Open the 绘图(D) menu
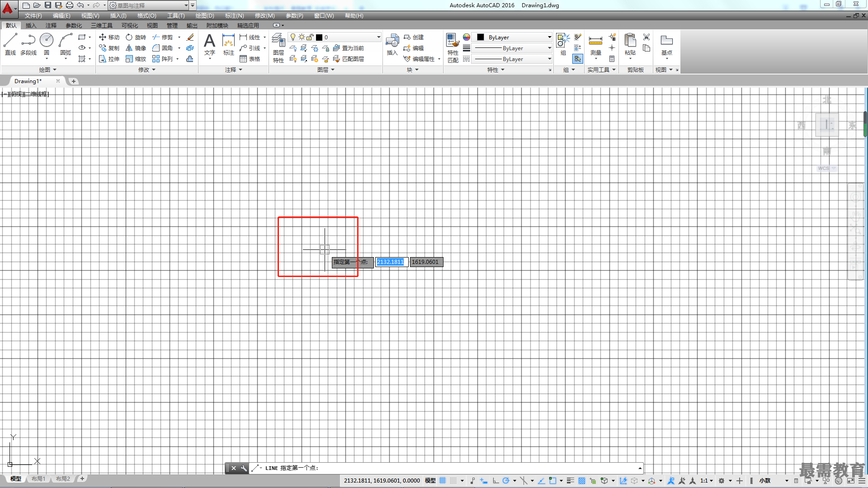 pos(205,15)
